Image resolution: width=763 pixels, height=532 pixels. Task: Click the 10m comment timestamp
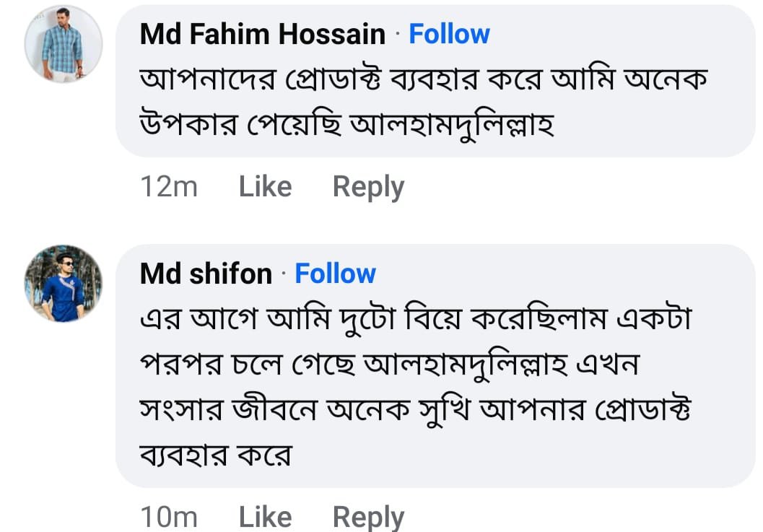click(169, 517)
